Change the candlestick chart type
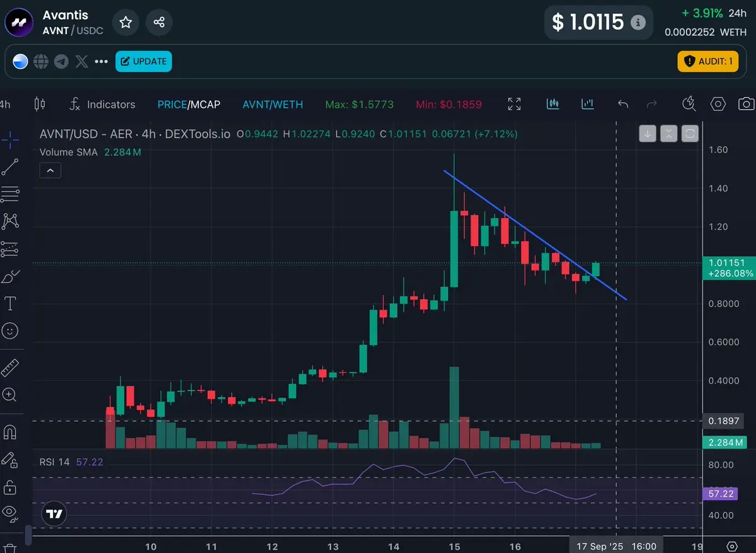 click(40, 104)
